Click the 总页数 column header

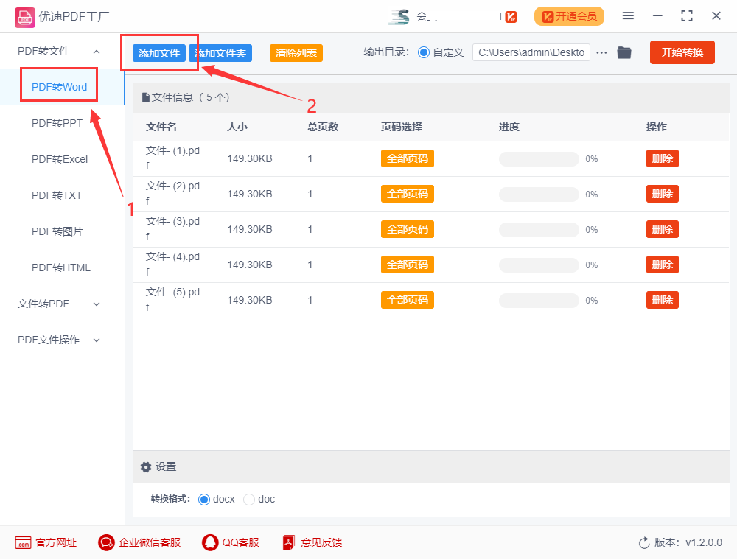click(323, 127)
